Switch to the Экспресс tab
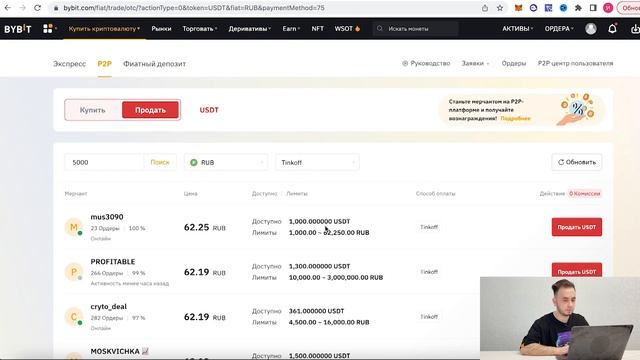Image resolution: width=640 pixels, height=360 pixels. [x=69, y=64]
